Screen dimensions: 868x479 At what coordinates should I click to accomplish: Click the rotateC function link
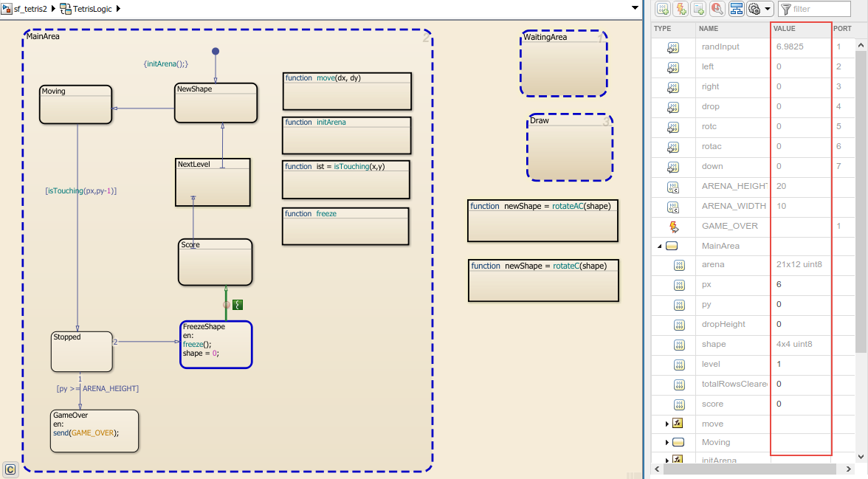point(566,266)
